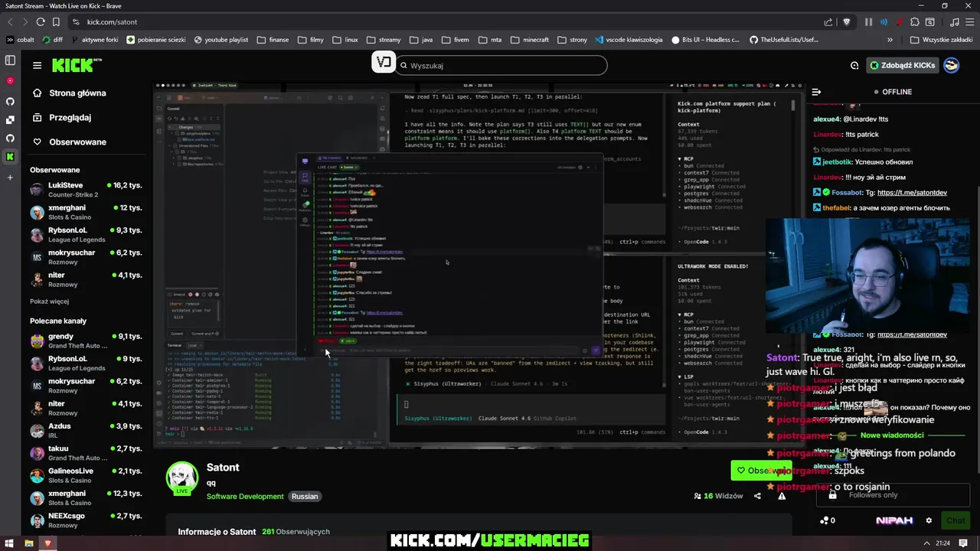Expand Pokaż więcej in followed channels
The width and height of the screenshot is (980, 551).
(49, 302)
